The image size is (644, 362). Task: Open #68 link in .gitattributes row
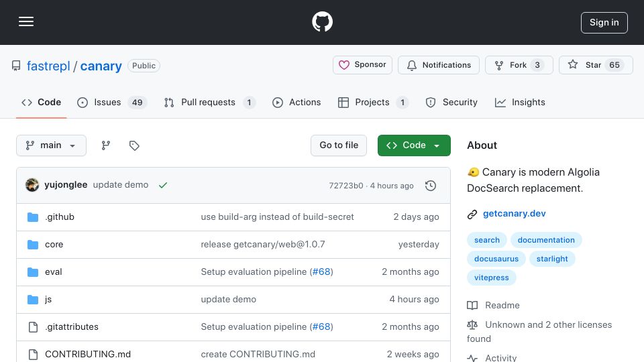tap(321, 326)
